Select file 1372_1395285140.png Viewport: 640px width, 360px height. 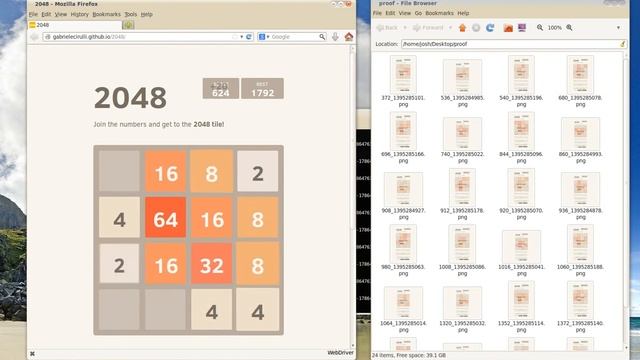(580, 307)
